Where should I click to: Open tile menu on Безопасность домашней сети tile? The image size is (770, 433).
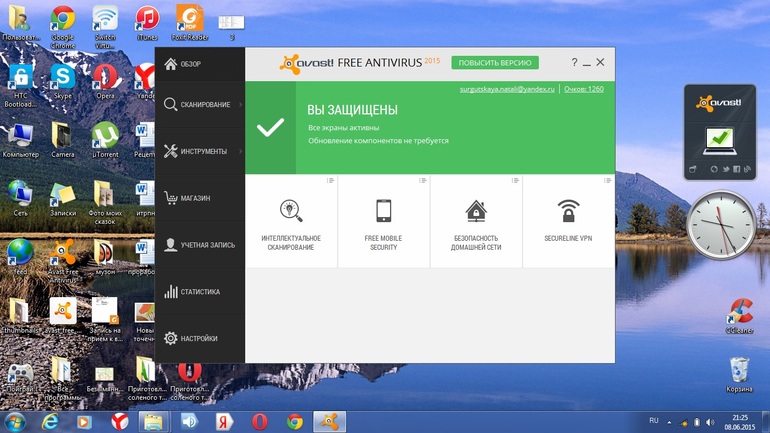(x=515, y=181)
